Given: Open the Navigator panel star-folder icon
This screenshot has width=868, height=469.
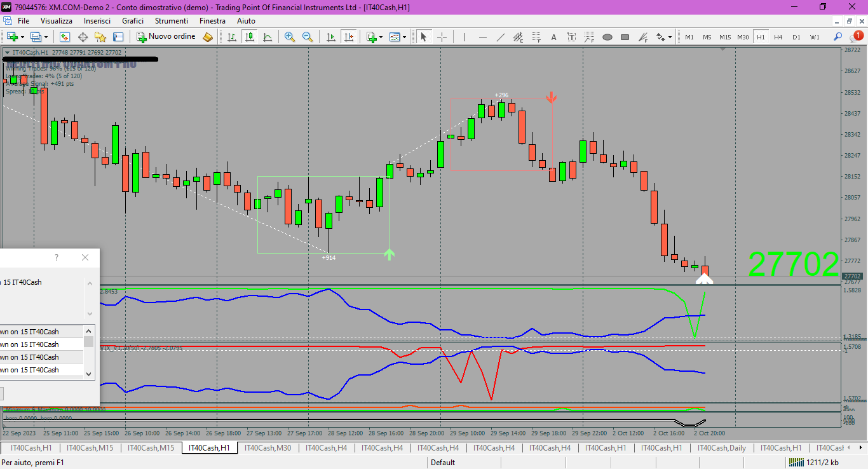Looking at the screenshot, I should pos(100,37).
